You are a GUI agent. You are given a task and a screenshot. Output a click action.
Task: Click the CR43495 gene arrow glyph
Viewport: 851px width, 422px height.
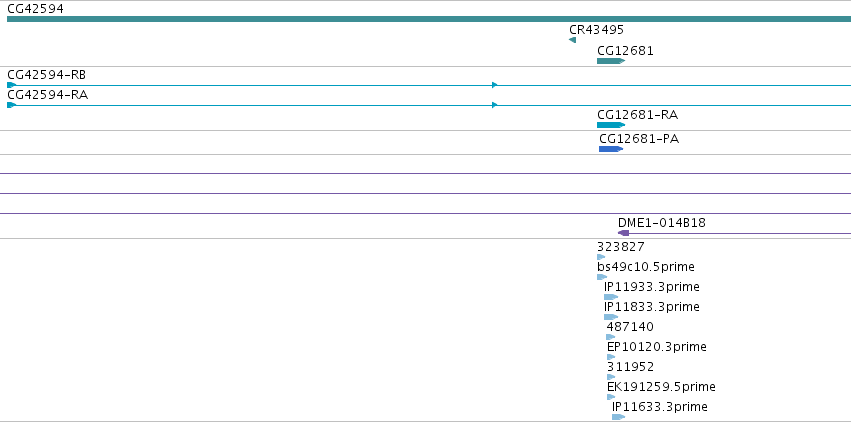pyautogui.click(x=572, y=40)
